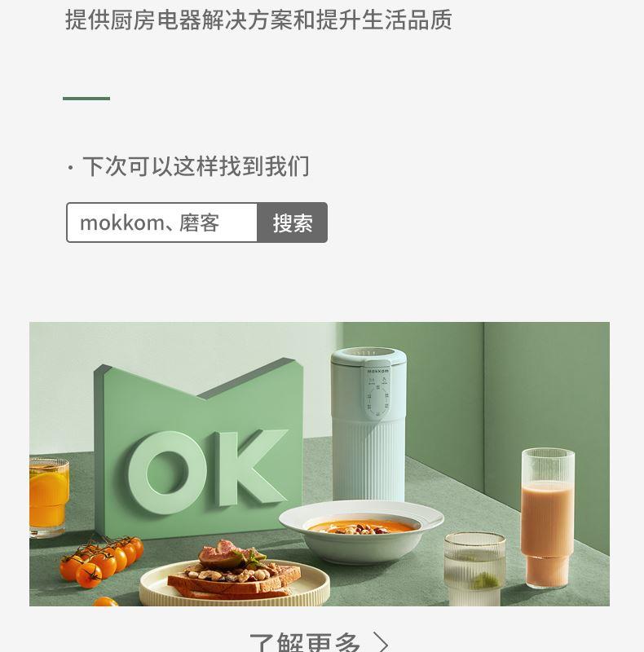Click the cherry tomatoes on the vine

(x=101, y=559)
